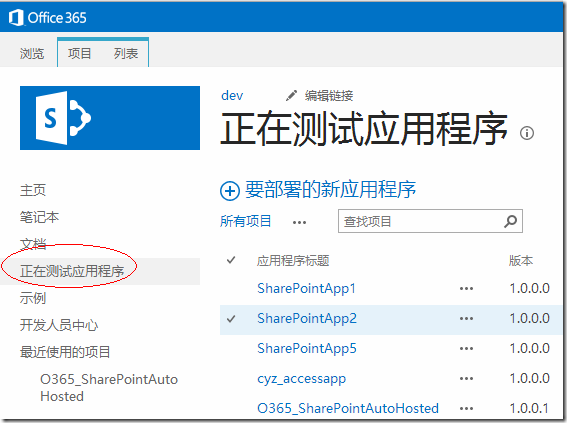Viewport: 567px width, 423px height.
Task: Click 最近使用的项目 navigation heading
Action: coord(65,352)
